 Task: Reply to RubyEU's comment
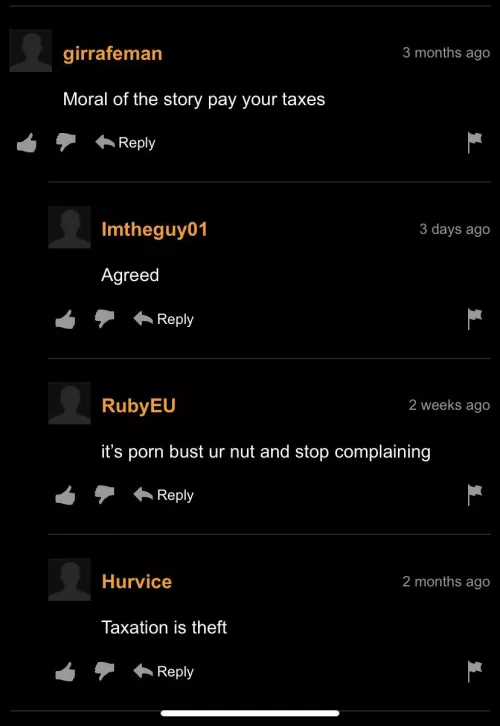coord(164,495)
